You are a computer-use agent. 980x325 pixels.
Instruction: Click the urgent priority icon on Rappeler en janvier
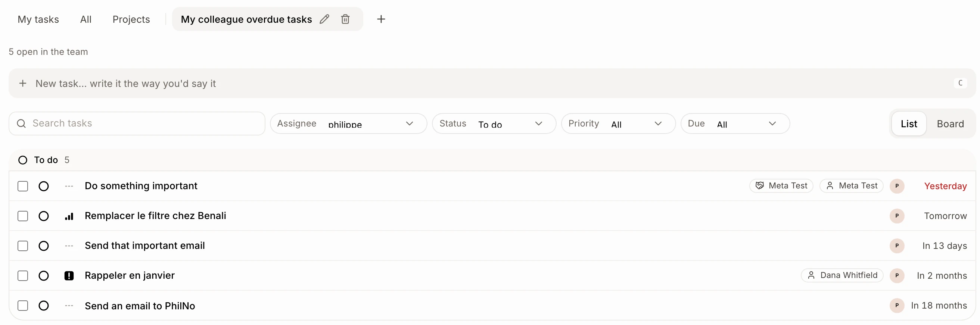(69, 276)
